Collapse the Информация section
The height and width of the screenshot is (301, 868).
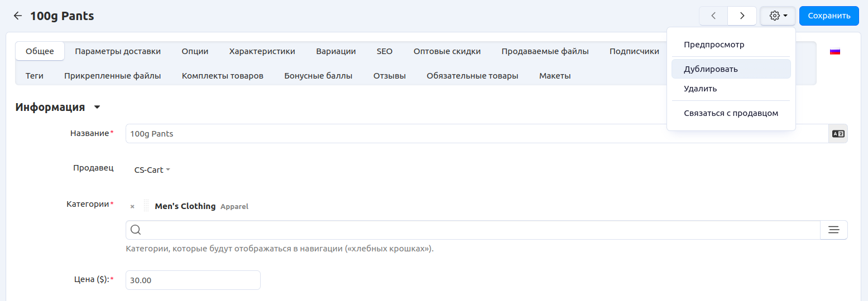97,107
